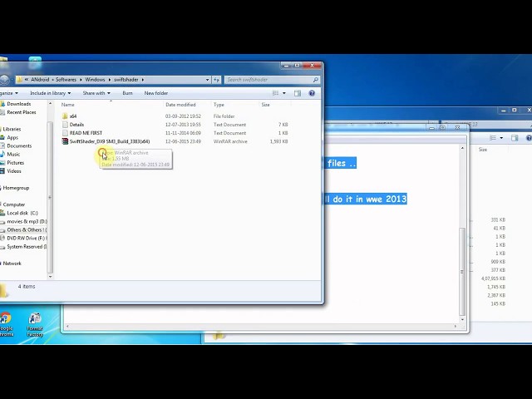Image resolution: width=532 pixels, height=399 pixels.
Task: Click Size column header in background Explorer window
Action: (482, 150)
